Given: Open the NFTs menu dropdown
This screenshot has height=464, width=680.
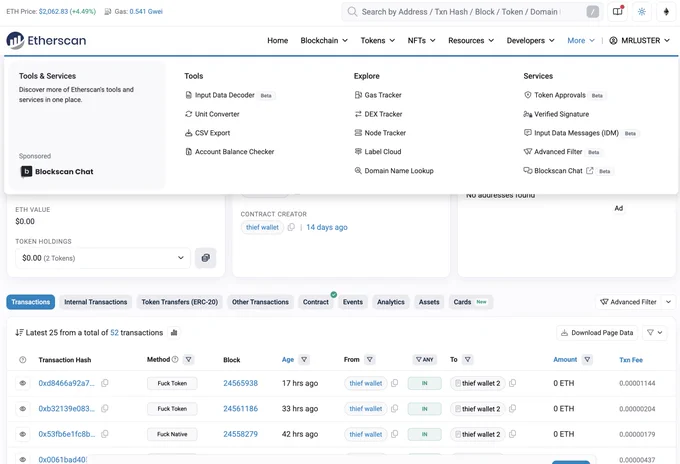Looking at the screenshot, I should [421, 40].
